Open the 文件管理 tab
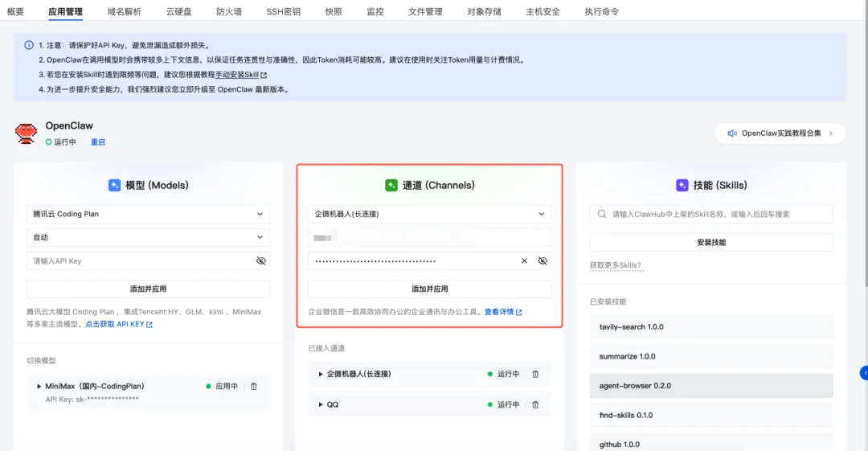868x451 pixels. 425,11
